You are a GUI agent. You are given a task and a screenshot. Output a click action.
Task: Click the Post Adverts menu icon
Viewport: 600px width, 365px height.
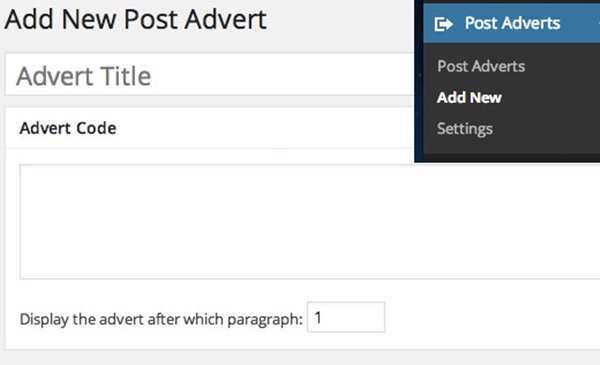click(443, 24)
